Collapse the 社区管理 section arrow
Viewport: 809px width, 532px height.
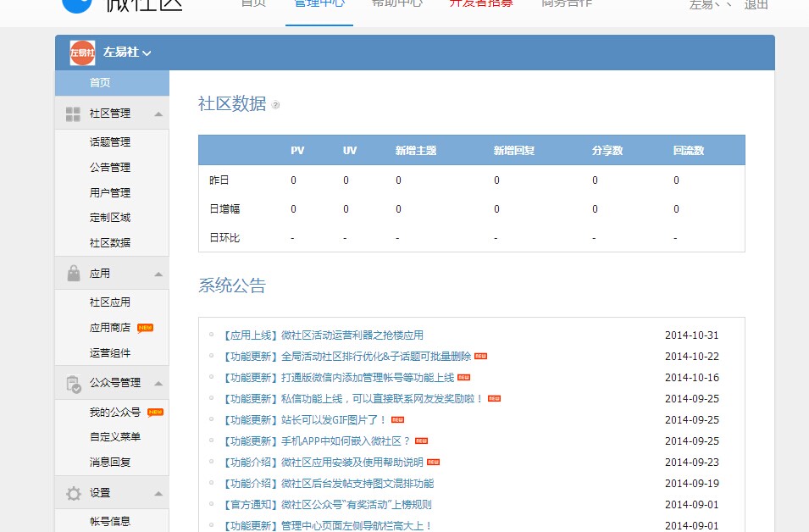[158, 114]
